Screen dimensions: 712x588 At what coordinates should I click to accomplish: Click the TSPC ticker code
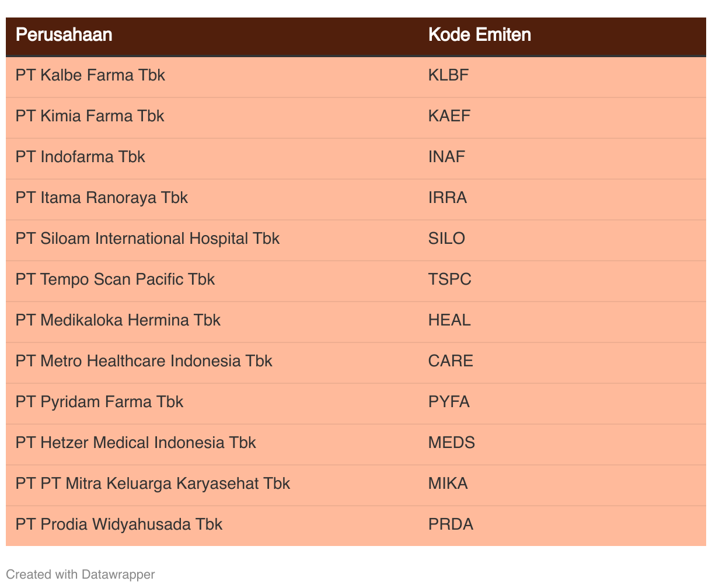tap(449, 279)
